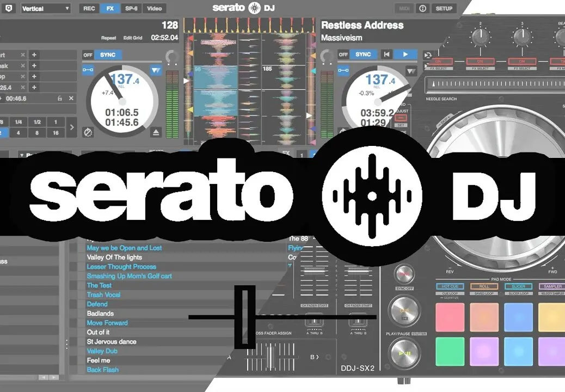565x392 pixels.
Task: Flip the right A THRU B crossfader assign switch
Action: pyautogui.click(x=358, y=321)
